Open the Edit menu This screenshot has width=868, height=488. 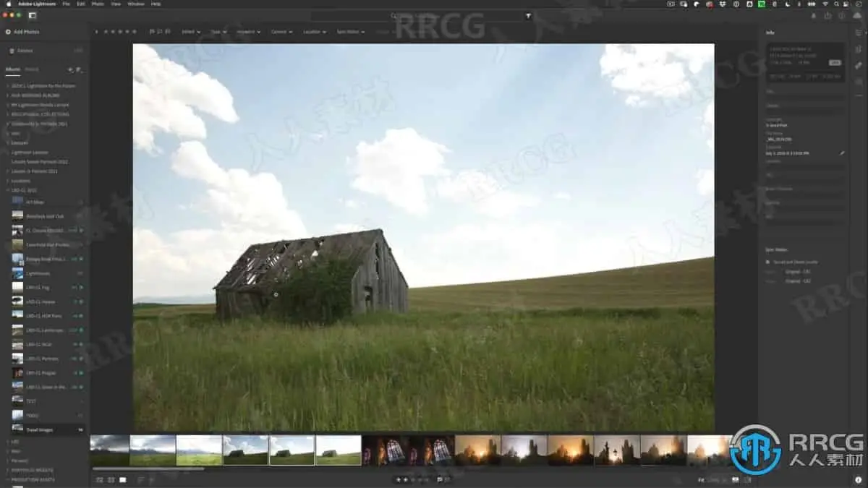(81, 4)
